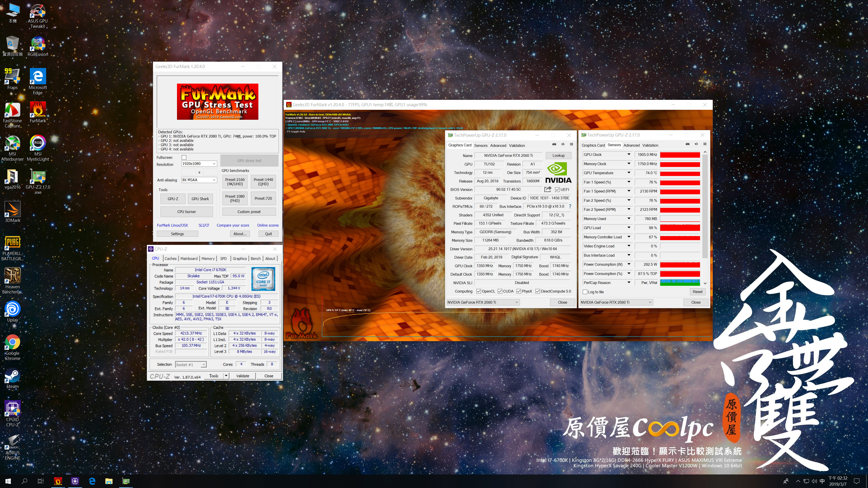Click GPU Load red sensor graph

point(680,228)
